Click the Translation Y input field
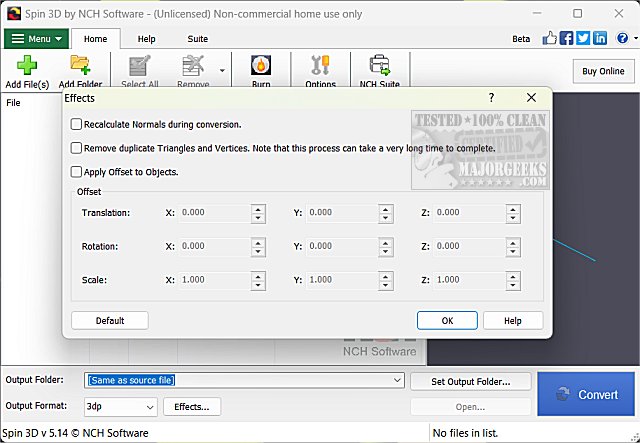 pos(342,213)
